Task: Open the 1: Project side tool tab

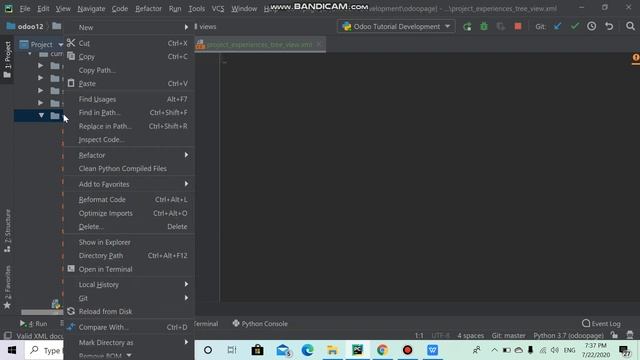Action: point(7,60)
